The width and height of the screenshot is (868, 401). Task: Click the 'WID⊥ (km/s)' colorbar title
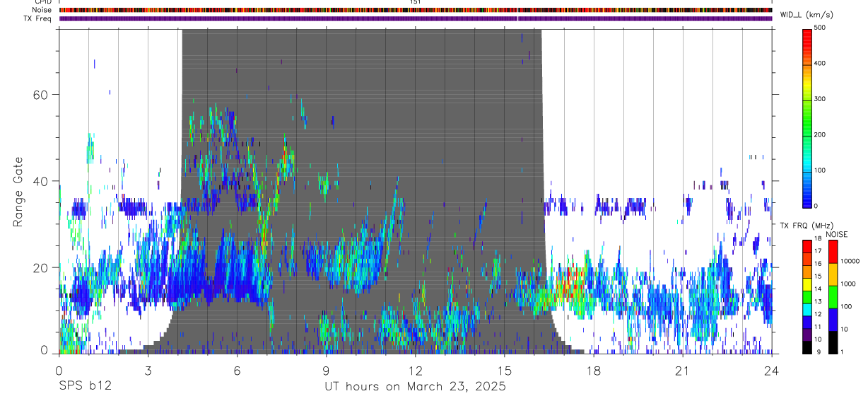pos(807,15)
